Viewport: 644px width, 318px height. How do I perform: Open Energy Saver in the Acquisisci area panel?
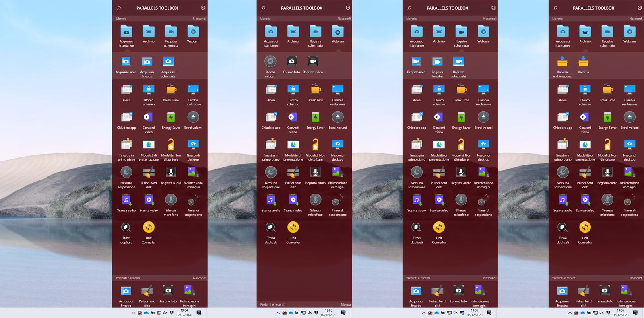click(171, 120)
